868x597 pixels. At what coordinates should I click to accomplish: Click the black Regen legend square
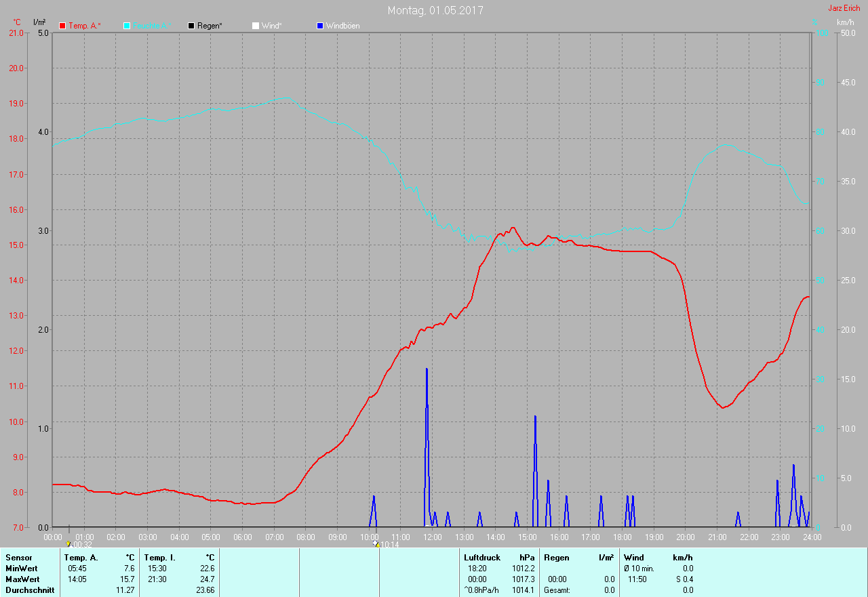(x=191, y=26)
